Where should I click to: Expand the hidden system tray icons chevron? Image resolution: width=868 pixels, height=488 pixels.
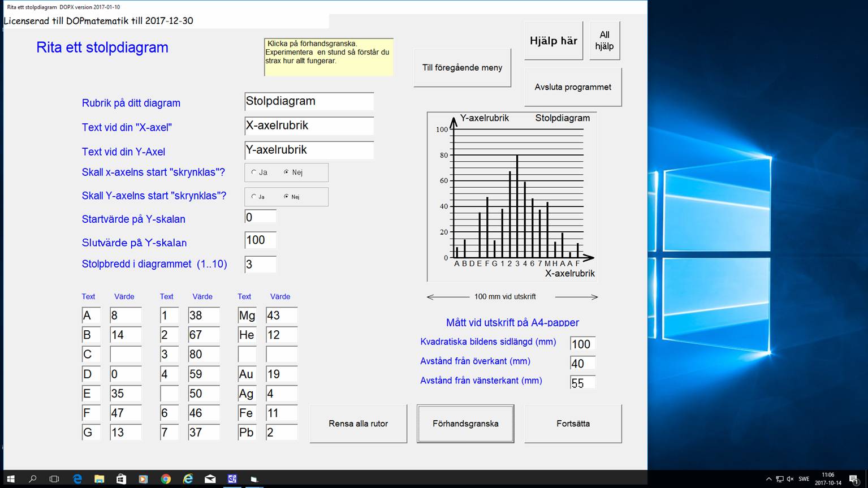click(768, 479)
